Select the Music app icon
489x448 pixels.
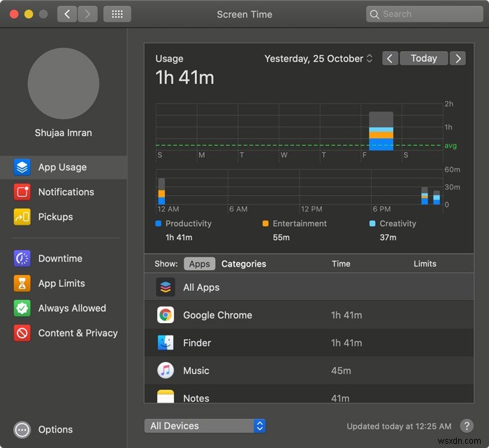(166, 371)
